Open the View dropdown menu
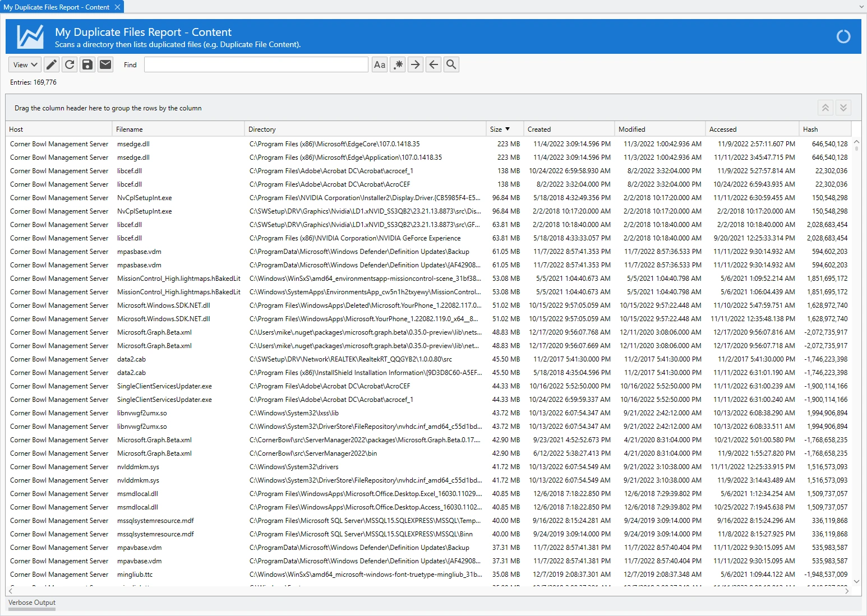The width and height of the screenshot is (867, 616). (x=25, y=64)
